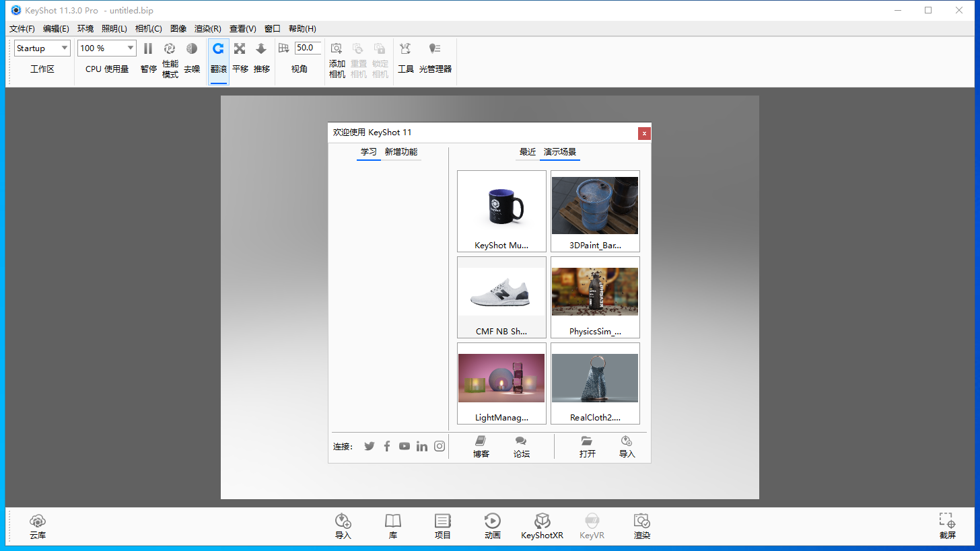The image size is (980, 551).
Task: Open the CPU usage 100 % dropdown
Action: click(107, 48)
